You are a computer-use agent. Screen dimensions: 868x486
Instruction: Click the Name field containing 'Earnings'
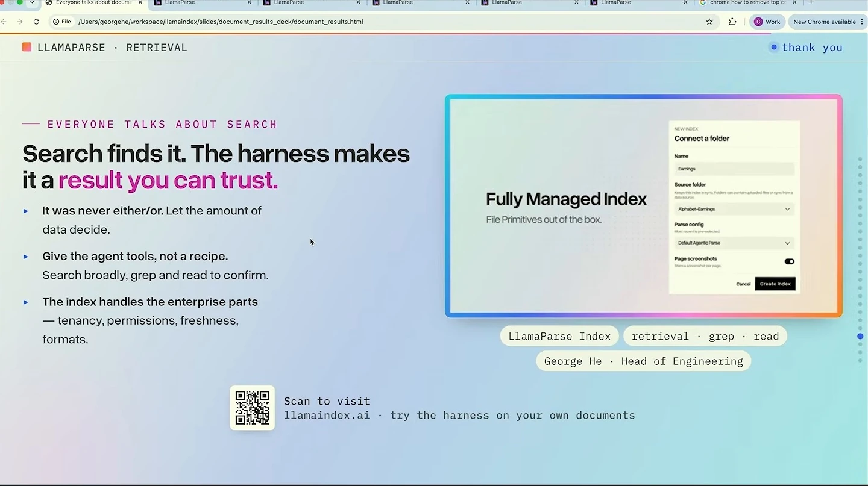point(734,169)
